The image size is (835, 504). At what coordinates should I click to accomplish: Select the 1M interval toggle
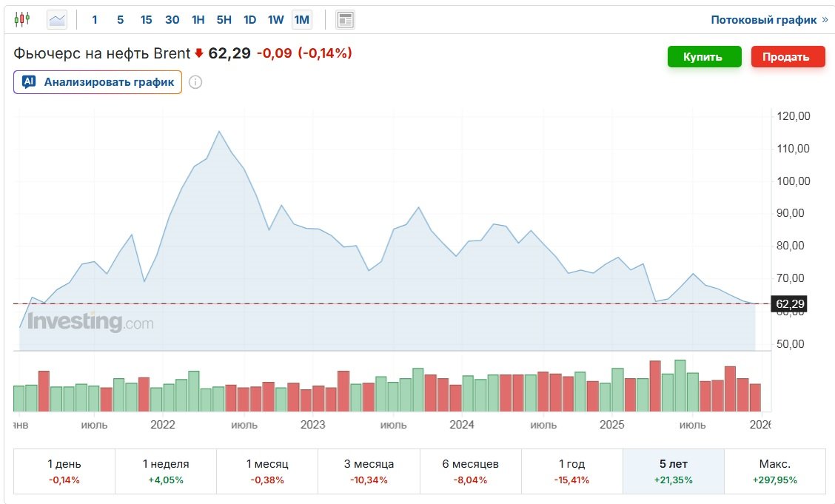(x=301, y=19)
